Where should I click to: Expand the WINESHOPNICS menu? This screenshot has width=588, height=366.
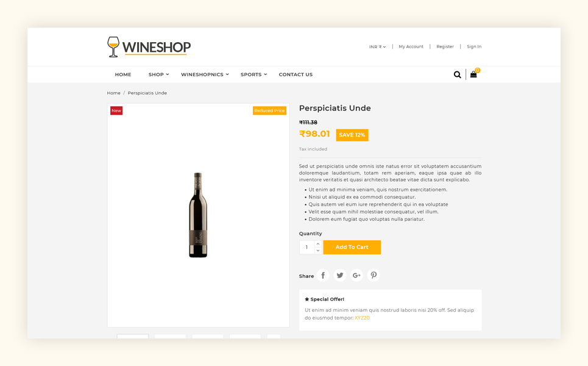pyautogui.click(x=205, y=74)
